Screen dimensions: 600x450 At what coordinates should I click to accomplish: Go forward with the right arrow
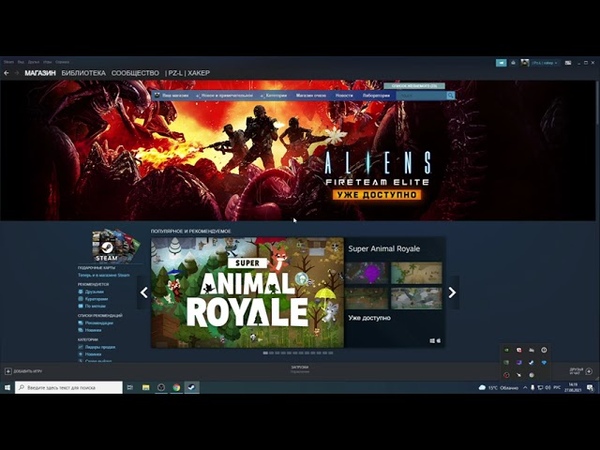pyautogui.click(x=16, y=73)
